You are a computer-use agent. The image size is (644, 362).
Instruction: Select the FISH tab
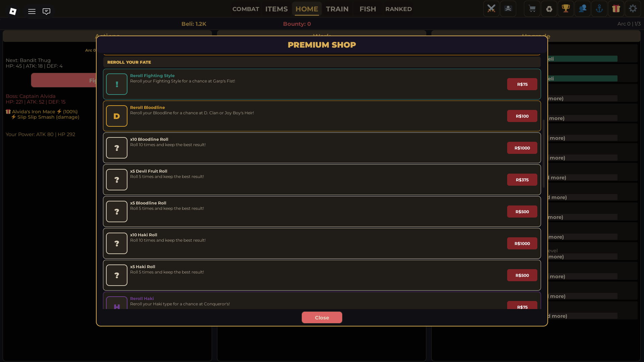368,9
